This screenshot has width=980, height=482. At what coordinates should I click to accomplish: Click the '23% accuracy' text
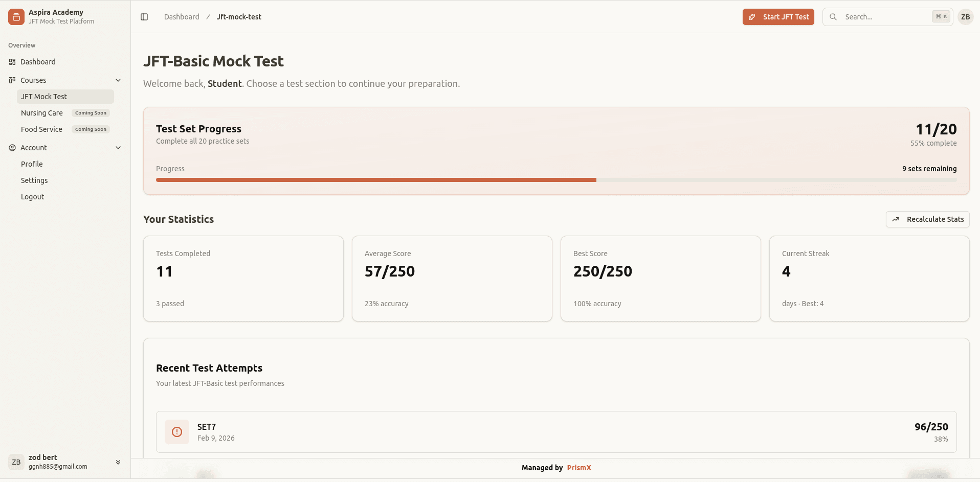387,304
